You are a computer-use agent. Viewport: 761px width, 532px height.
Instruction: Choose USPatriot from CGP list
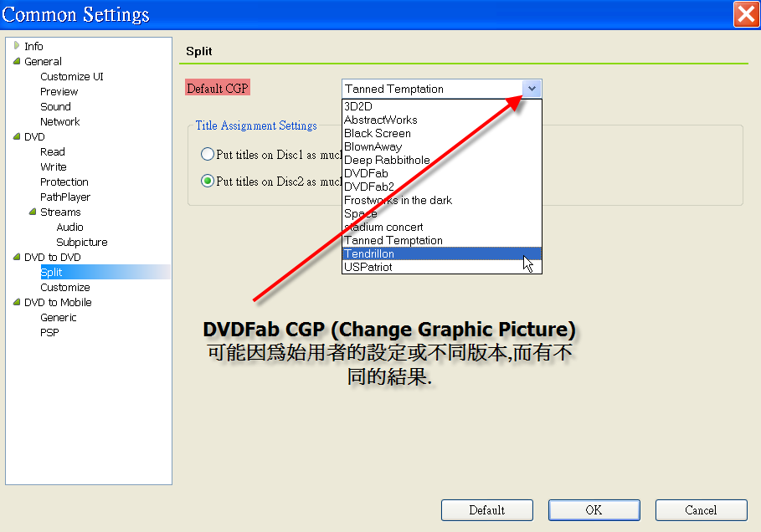click(x=442, y=267)
